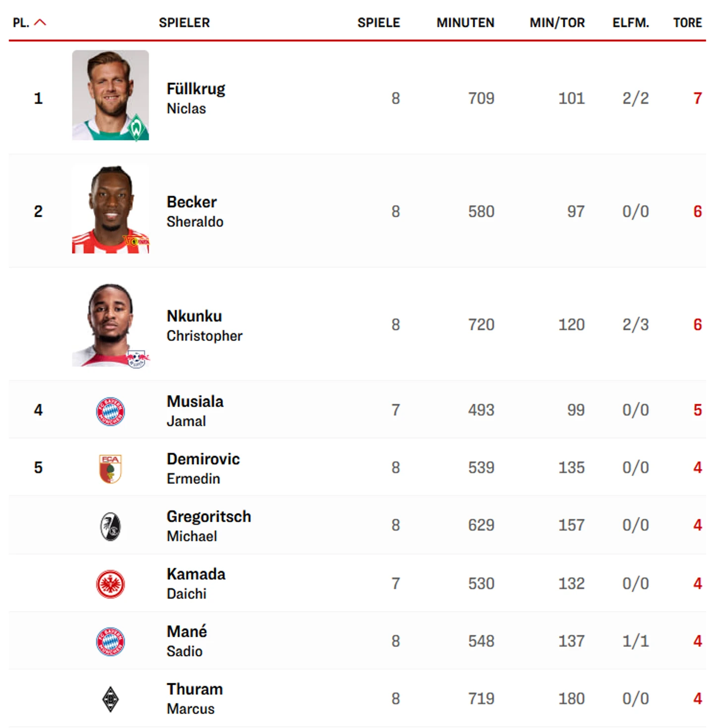Open the Musiala Jamal player link
This screenshot has height=728, width=724.
[x=195, y=411]
